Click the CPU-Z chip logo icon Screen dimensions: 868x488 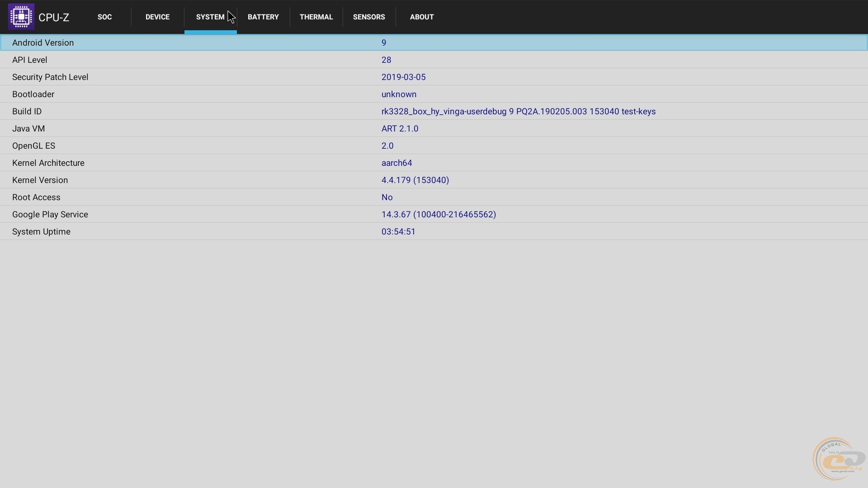click(21, 17)
